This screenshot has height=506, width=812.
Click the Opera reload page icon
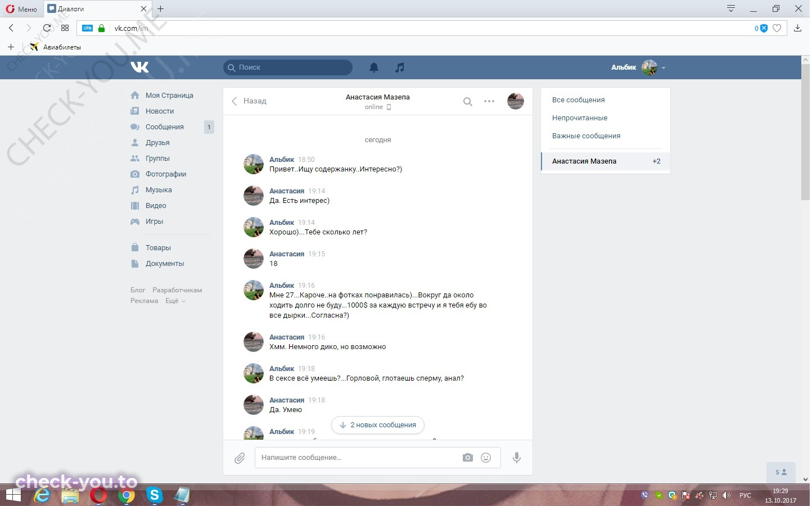click(47, 28)
